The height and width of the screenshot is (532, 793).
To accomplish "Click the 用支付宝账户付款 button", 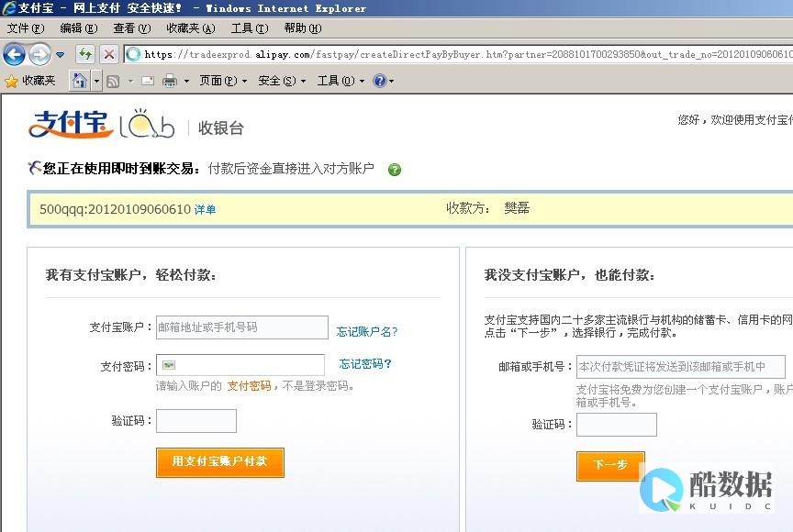I will pyautogui.click(x=220, y=462).
